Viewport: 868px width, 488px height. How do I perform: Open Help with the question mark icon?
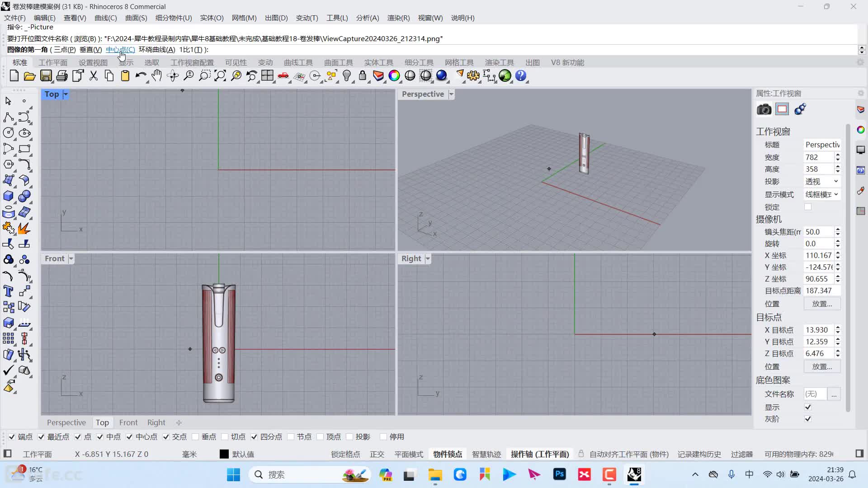click(521, 76)
